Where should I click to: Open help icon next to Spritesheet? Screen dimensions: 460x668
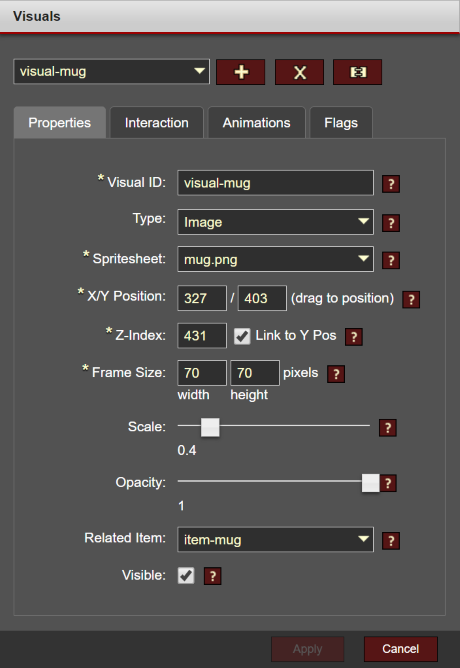click(x=391, y=260)
